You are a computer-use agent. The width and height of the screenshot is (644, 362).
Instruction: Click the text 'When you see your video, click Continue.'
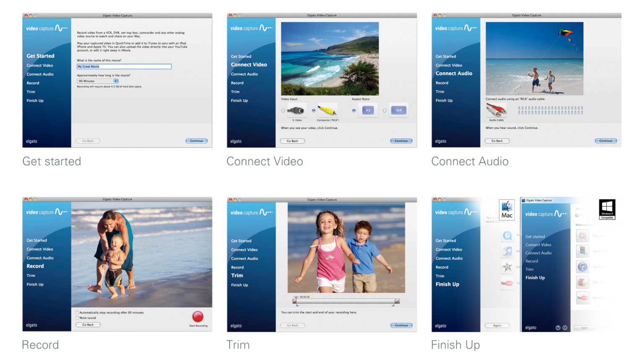(x=309, y=128)
